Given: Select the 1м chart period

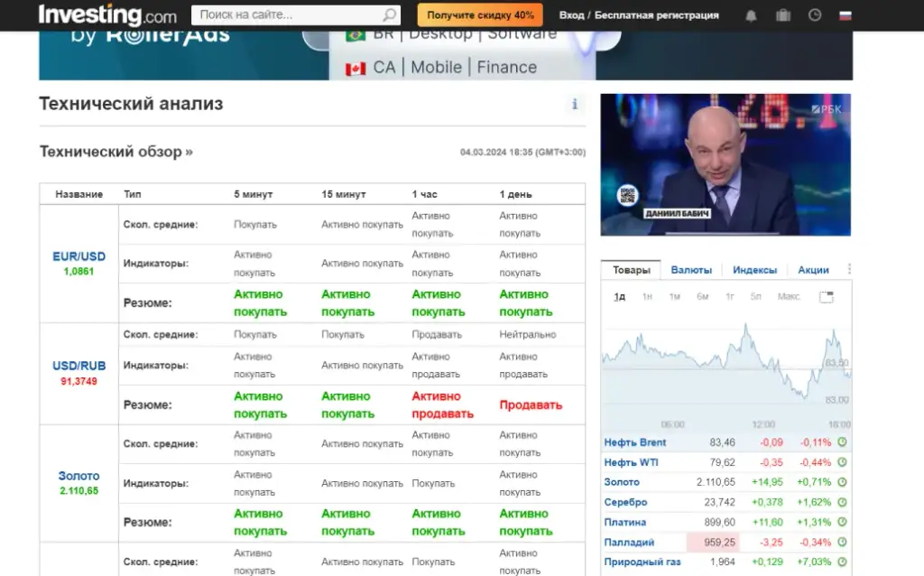Looking at the screenshot, I should 675,296.
